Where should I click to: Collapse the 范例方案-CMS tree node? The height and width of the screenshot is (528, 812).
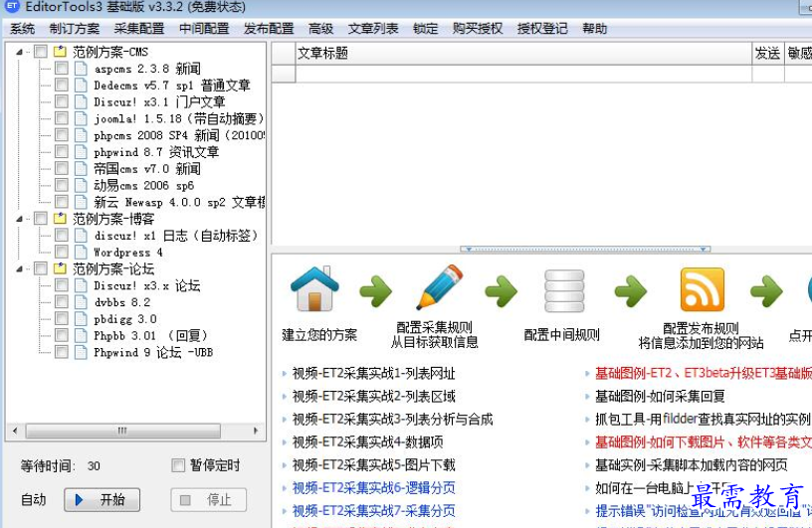tap(19, 52)
